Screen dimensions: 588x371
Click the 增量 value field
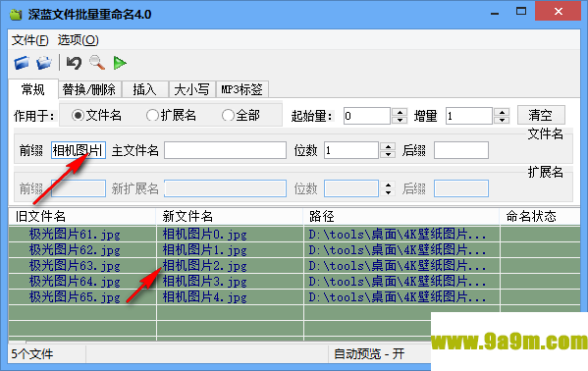coord(469,116)
